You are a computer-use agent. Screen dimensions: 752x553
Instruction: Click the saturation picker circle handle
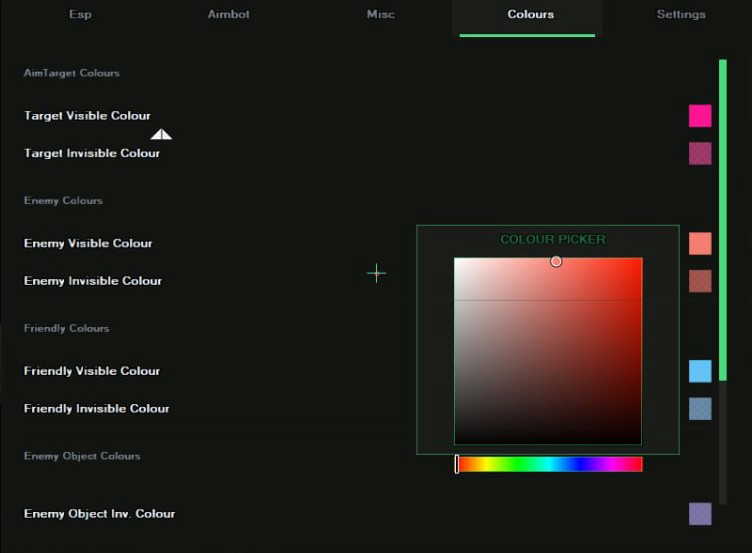pos(556,261)
